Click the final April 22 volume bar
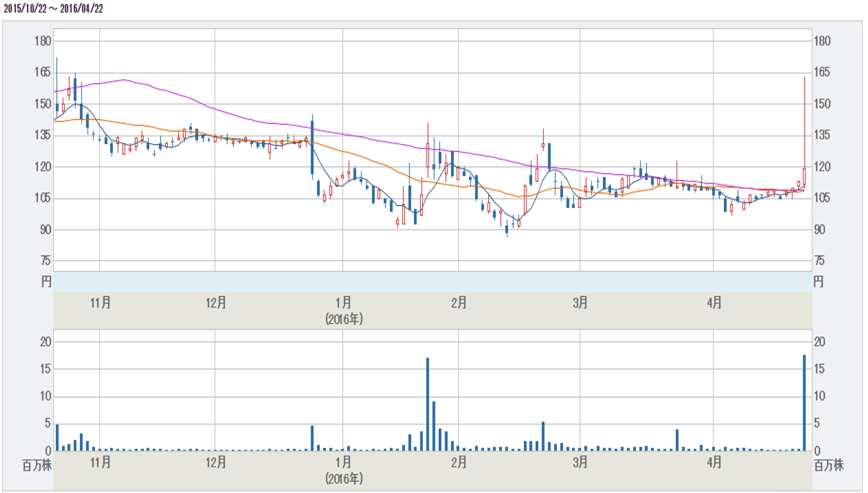 point(805,403)
